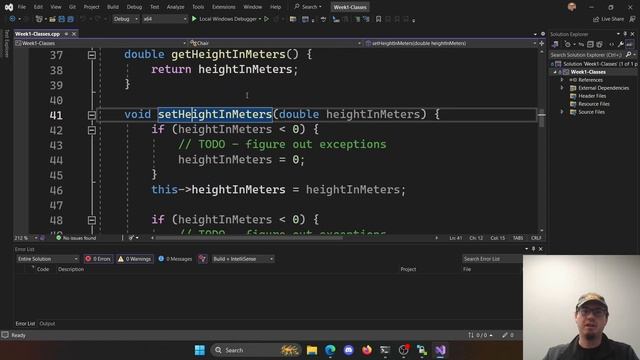Image resolution: width=640 pixels, height=360 pixels.
Task: Open the feedback icon next to Live Share
Action: [632, 19]
